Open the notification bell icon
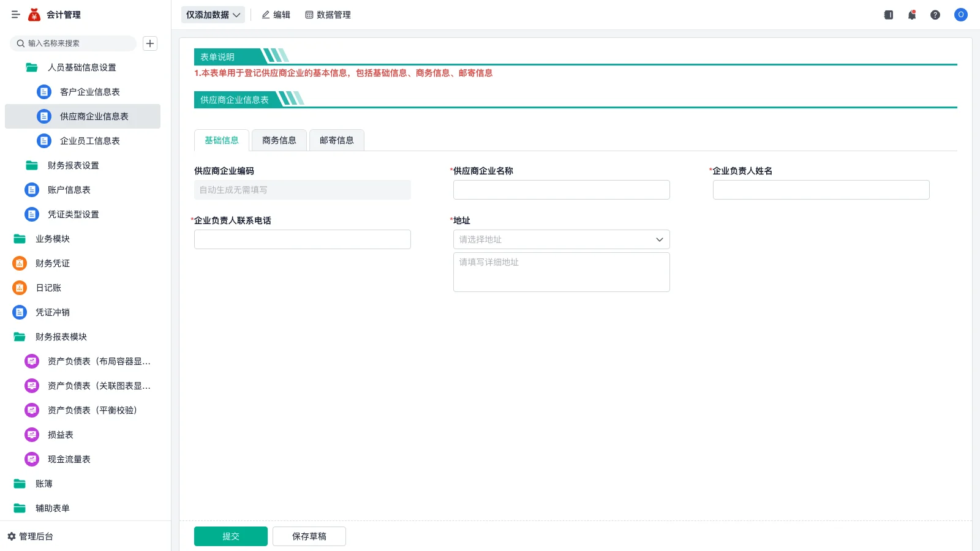 [911, 15]
